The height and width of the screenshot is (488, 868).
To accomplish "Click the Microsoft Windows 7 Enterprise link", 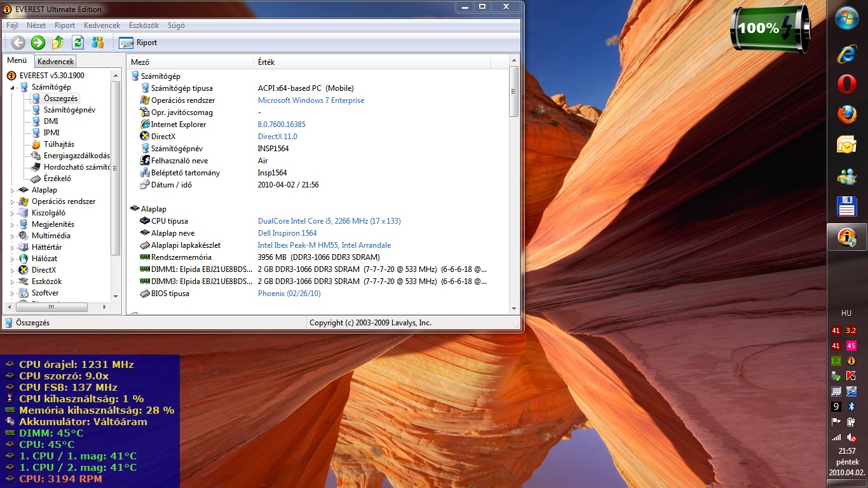I will [x=311, y=100].
